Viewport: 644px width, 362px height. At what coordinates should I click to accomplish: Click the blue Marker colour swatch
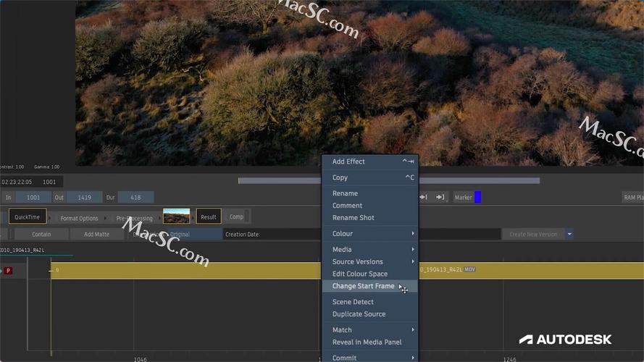point(477,197)
